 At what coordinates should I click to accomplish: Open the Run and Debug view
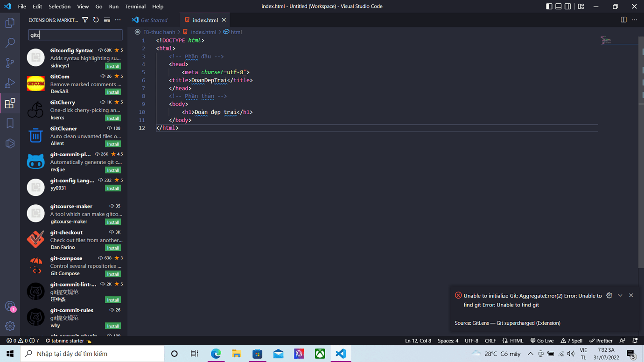[10, 83]
